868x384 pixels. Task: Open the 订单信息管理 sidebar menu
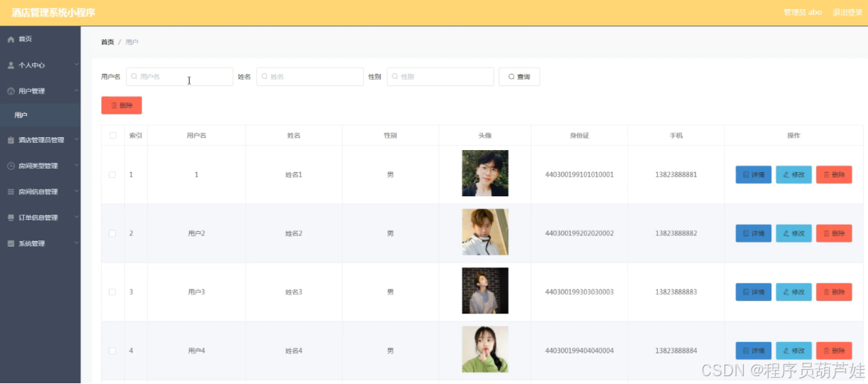(x=40, y=218)
